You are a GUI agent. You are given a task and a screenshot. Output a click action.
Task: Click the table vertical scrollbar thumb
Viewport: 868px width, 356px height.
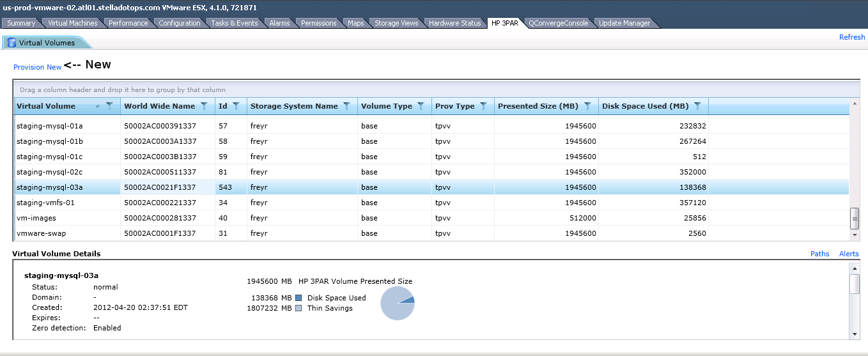tap(855, 218)
